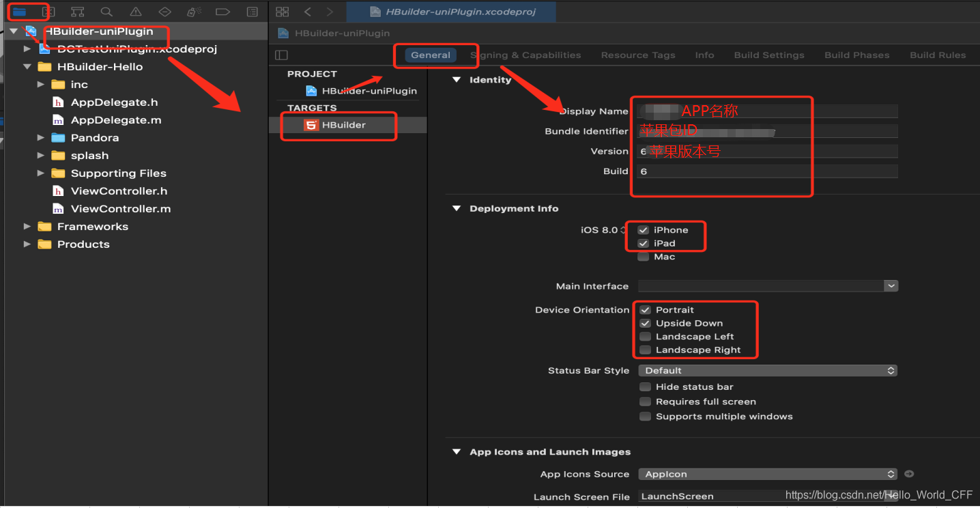Open the iOS 8.0 deployment target stepper
Image resolution: width=980 pixels, height=508 pixels.
coord(622,230)
